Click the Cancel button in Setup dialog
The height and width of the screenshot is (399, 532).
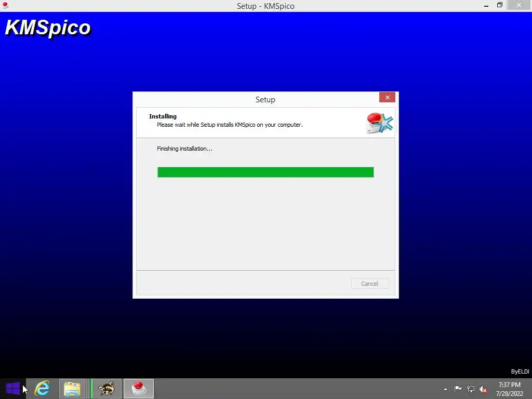[x=370, y=283]
